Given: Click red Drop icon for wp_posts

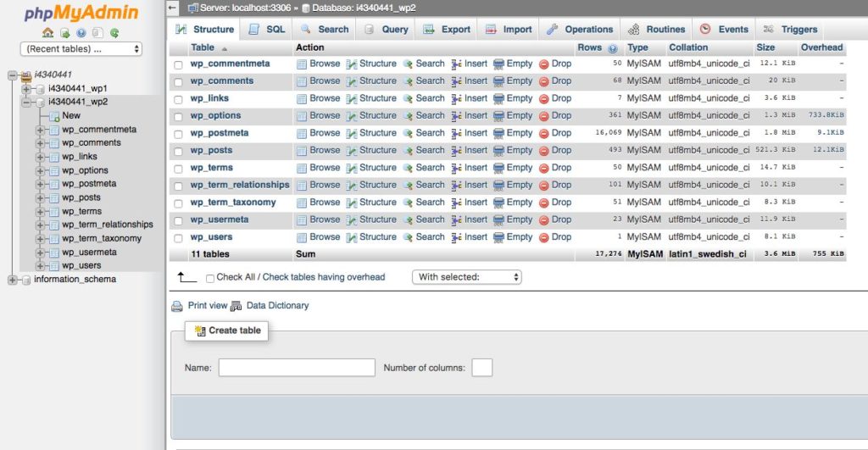Looking at the screenshot, I should [x=544, y=151].
